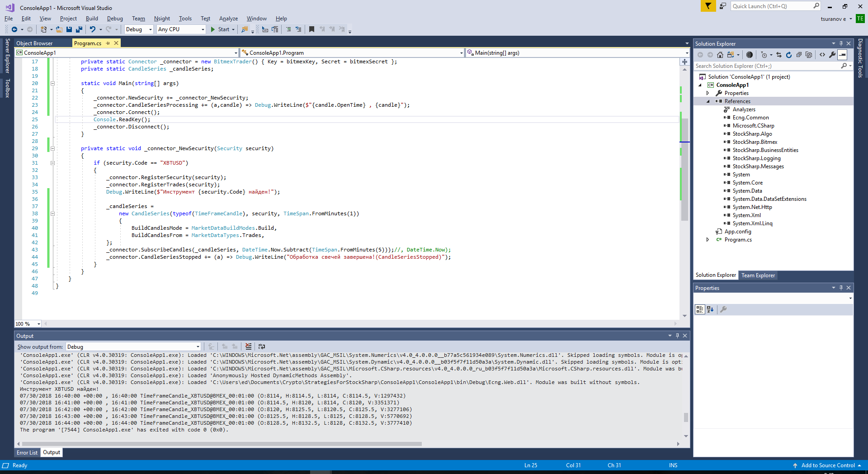
Task: Click the split editor icon above scrollbar
Action: click(x=684, y=62)
